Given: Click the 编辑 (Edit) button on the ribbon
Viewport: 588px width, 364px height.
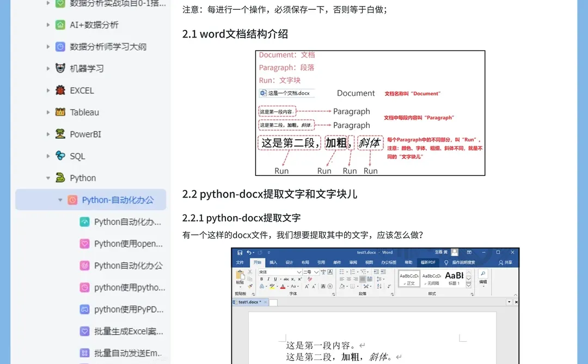Looking at the screenshot, I should (x=482, y=282).
